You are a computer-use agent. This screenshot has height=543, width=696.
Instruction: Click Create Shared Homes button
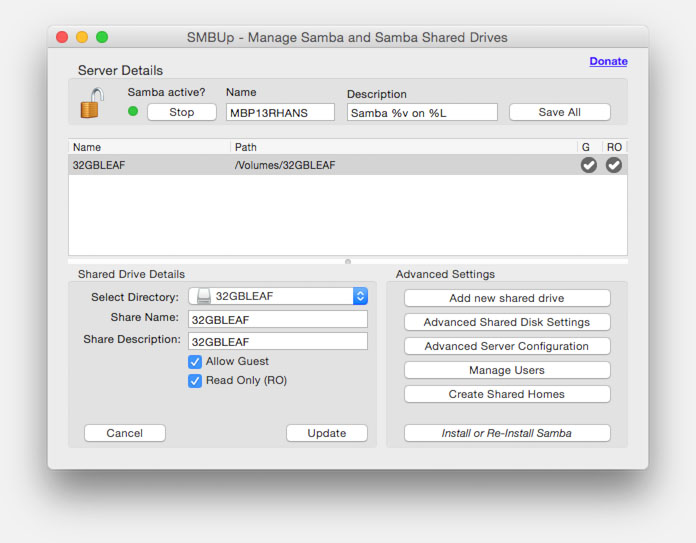[x=507, y=394]
